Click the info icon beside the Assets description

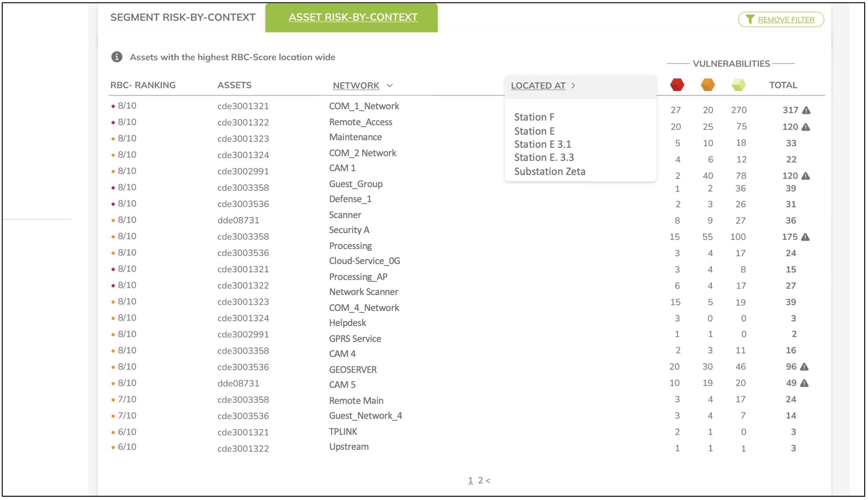(116, 57)
